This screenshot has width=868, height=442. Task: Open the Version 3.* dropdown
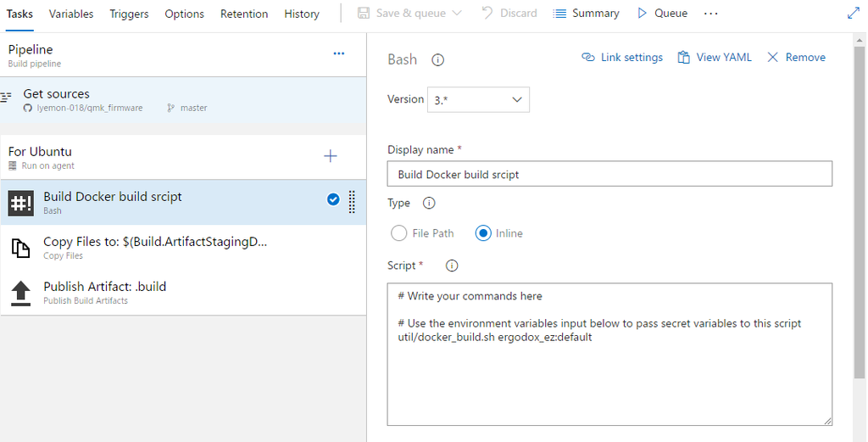[478, 100]
